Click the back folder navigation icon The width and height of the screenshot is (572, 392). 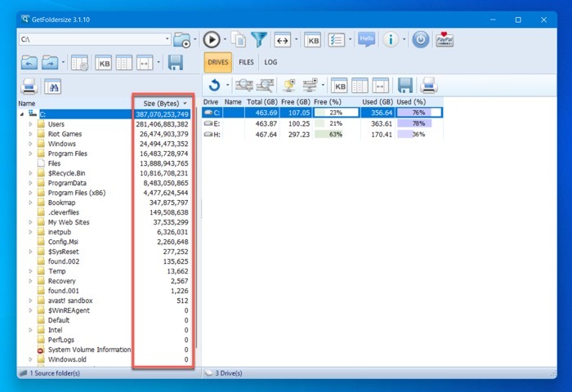tap(29, 63)
